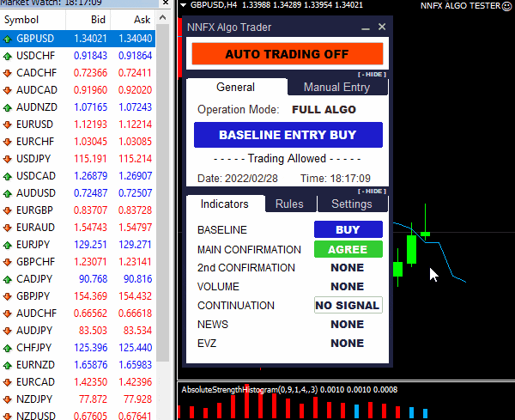Image resolution: width=515 pixels, height=420 pixels.
Task: Sort by the Ask column header
Action: pos(133,20)
